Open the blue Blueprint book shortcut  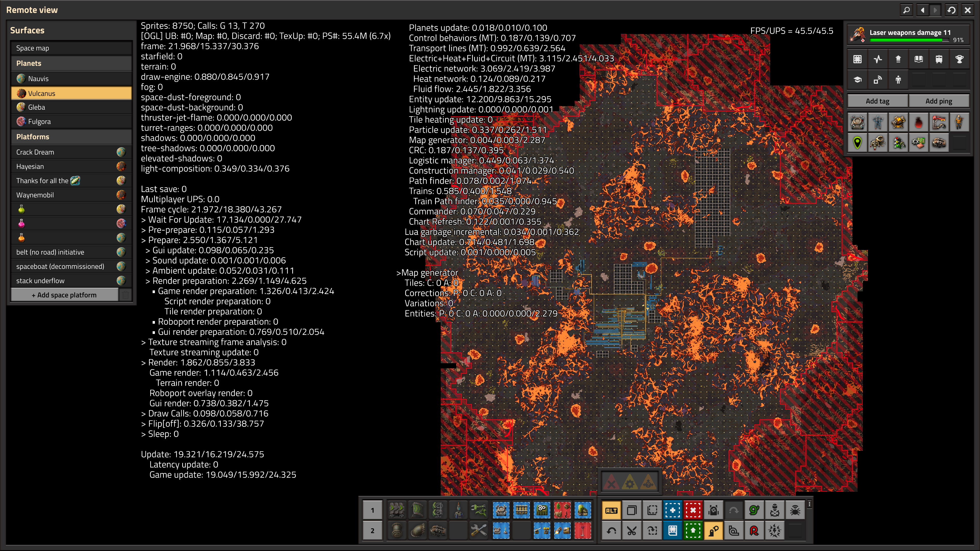pos(673,531)
